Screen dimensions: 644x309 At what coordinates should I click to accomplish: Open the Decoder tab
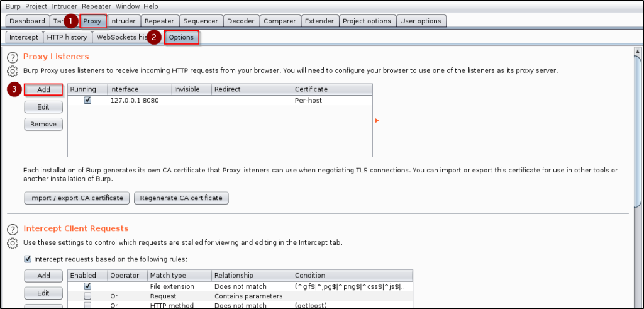pos(241,21)
